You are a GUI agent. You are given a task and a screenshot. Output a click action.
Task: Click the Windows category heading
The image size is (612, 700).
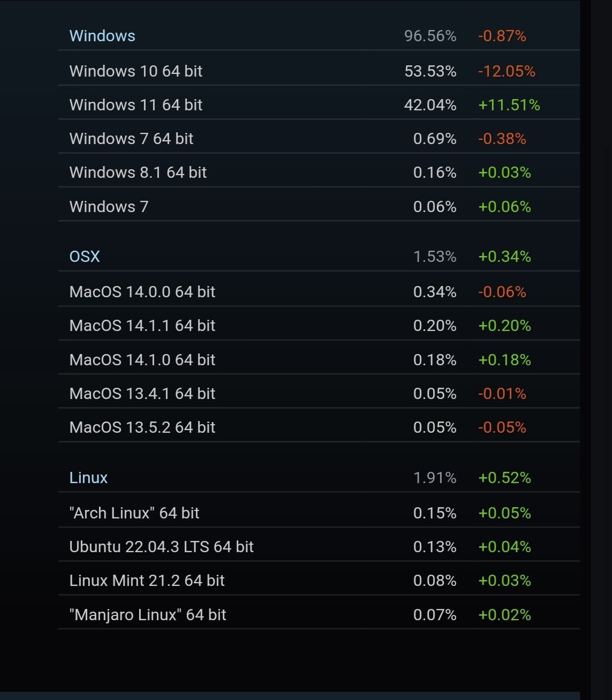coord(102,36)
